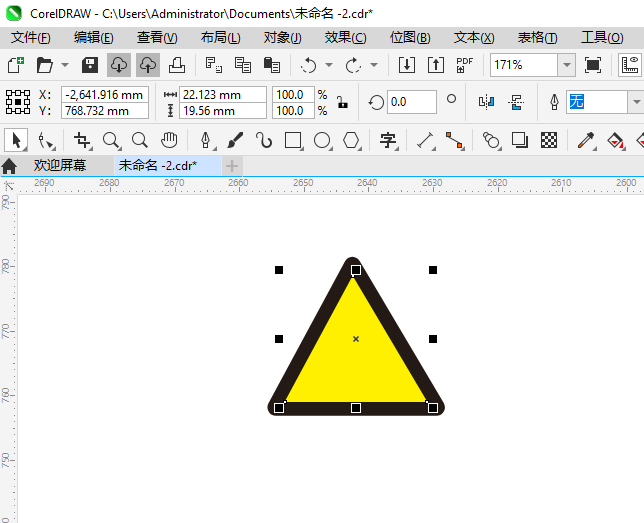Select the second magnifier tool
The width and height of the screenshot is (644, 523).
140,141
